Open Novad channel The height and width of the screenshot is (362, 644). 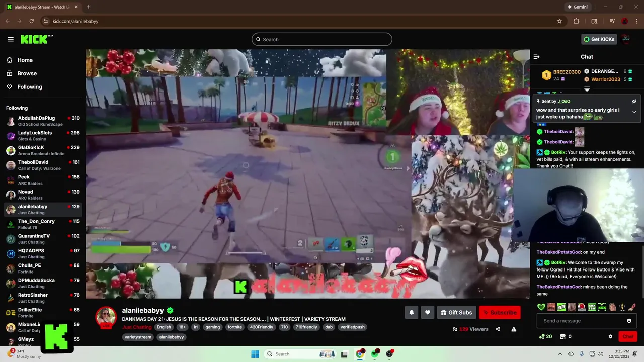click(43, 195)
